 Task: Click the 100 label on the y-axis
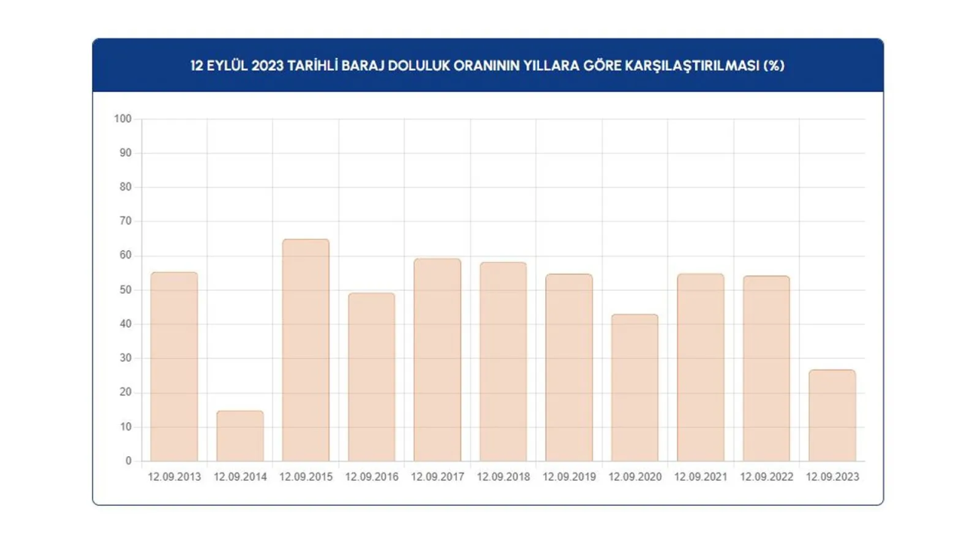(122, 119)
